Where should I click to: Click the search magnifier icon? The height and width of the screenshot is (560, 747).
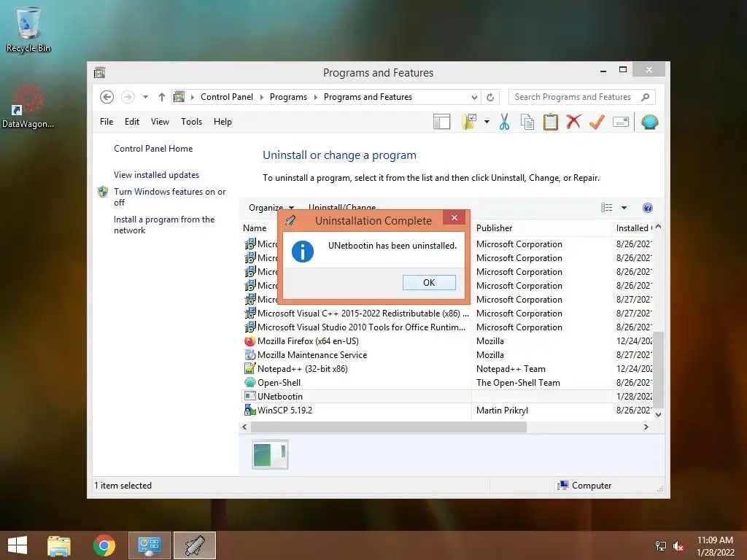[x=645, y=97]
